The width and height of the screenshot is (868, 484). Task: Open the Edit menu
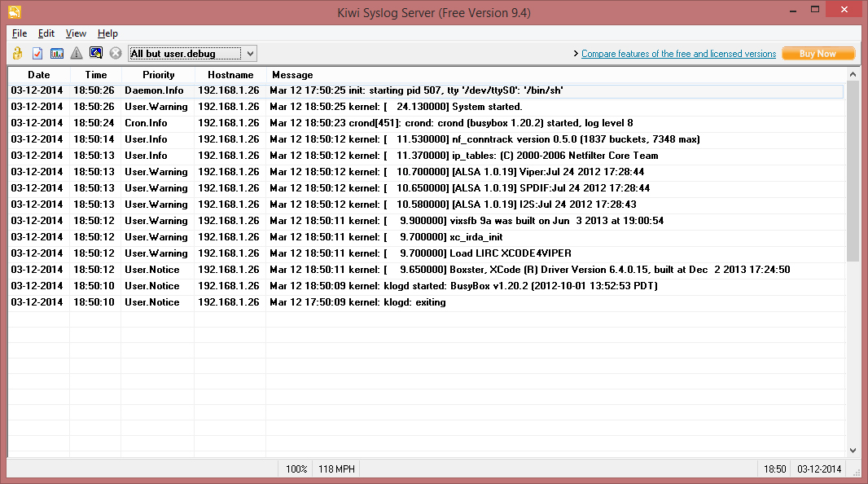coord(46,33)
